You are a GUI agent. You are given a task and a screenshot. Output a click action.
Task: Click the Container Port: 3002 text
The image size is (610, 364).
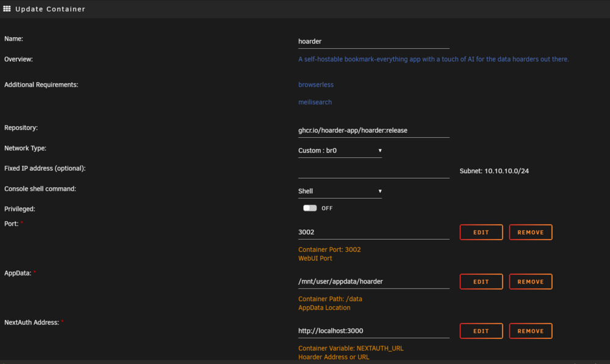point(329,249)
